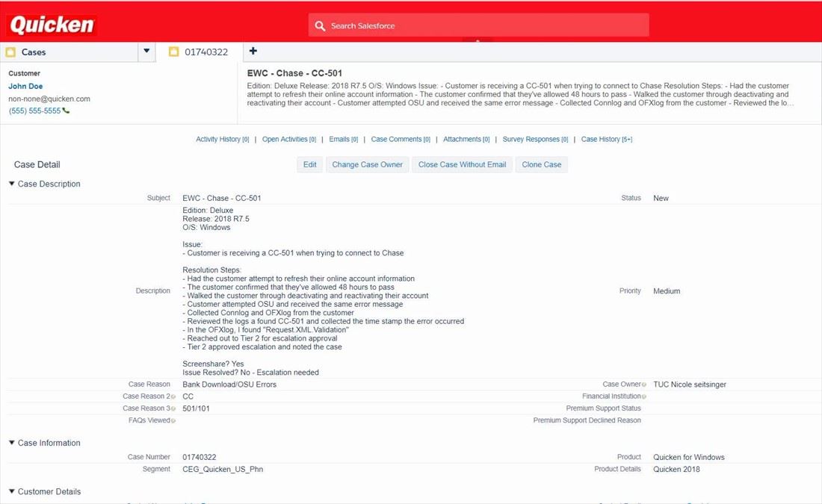Open a new tab with plus icon
This screenshot has height=504, width=822.
tap(253, 52)
